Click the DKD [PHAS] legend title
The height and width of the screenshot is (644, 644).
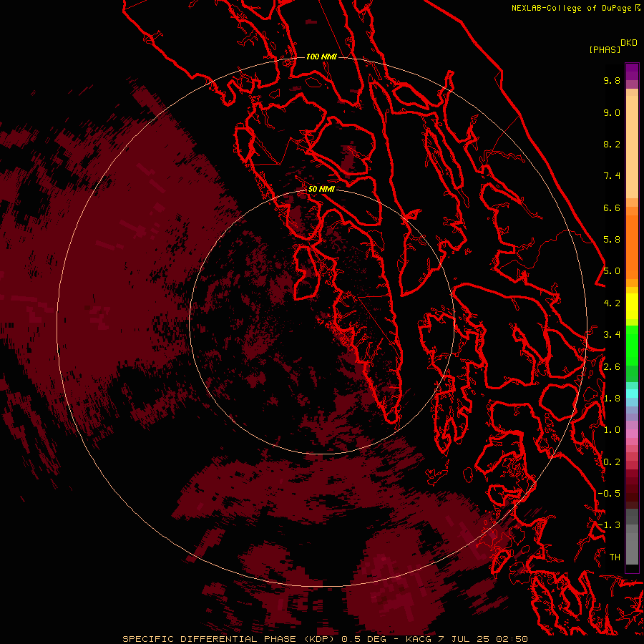point(613,47)
